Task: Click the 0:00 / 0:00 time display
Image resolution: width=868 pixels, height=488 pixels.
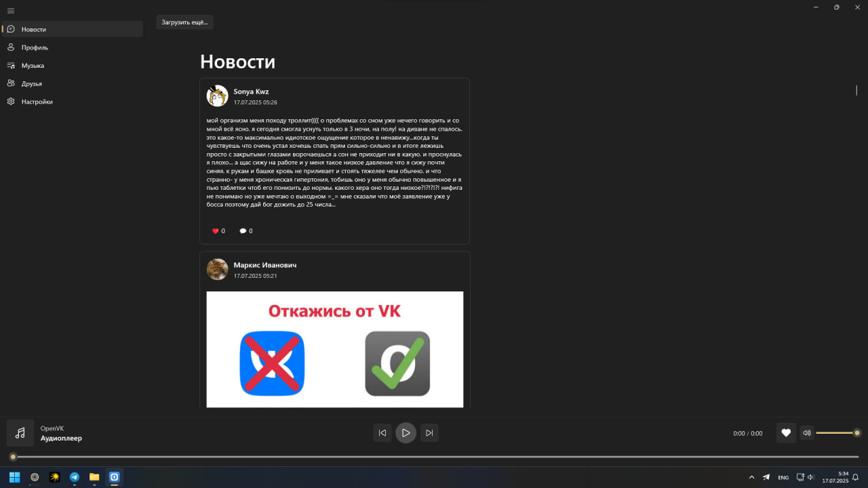Action: [x=747, y=433]
